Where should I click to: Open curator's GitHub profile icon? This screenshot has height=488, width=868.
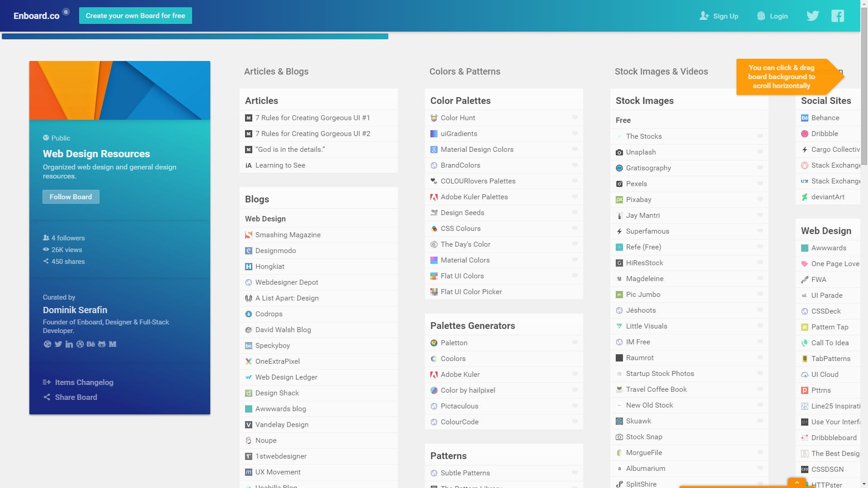[102, 344]
